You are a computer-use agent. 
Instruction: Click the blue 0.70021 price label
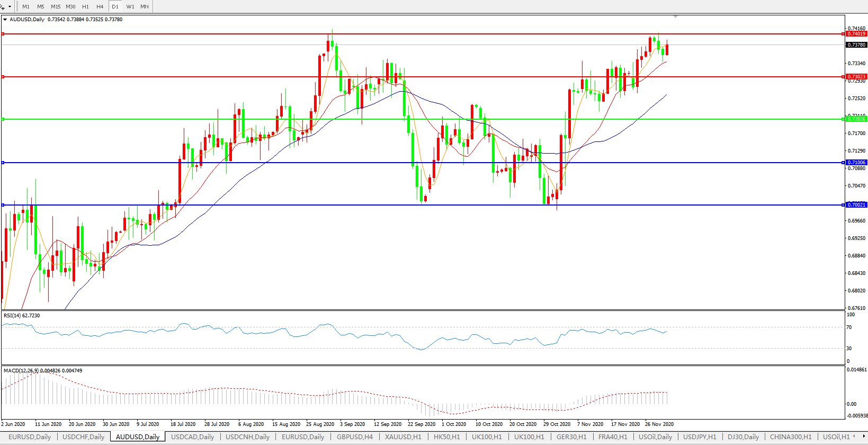coord(856,205)
